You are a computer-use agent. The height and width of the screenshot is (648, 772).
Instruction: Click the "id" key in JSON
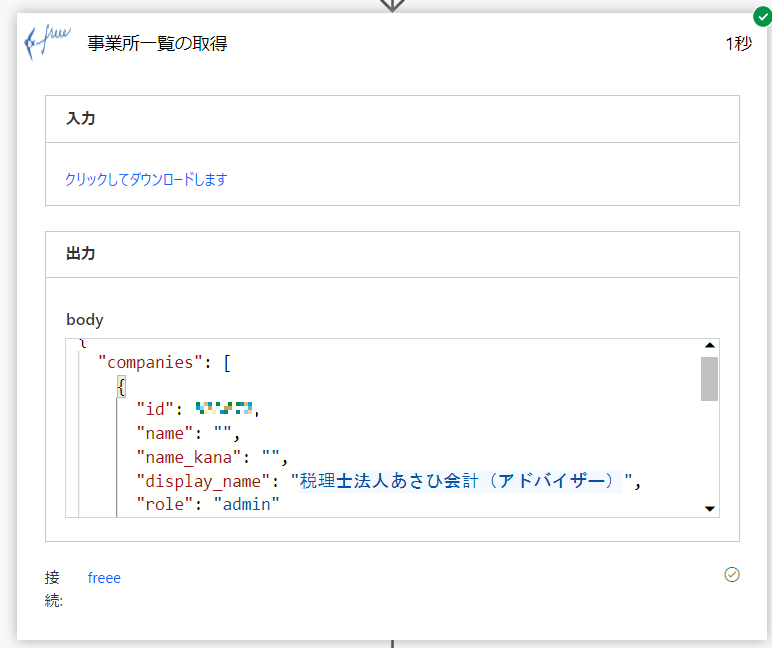[155, 409]
